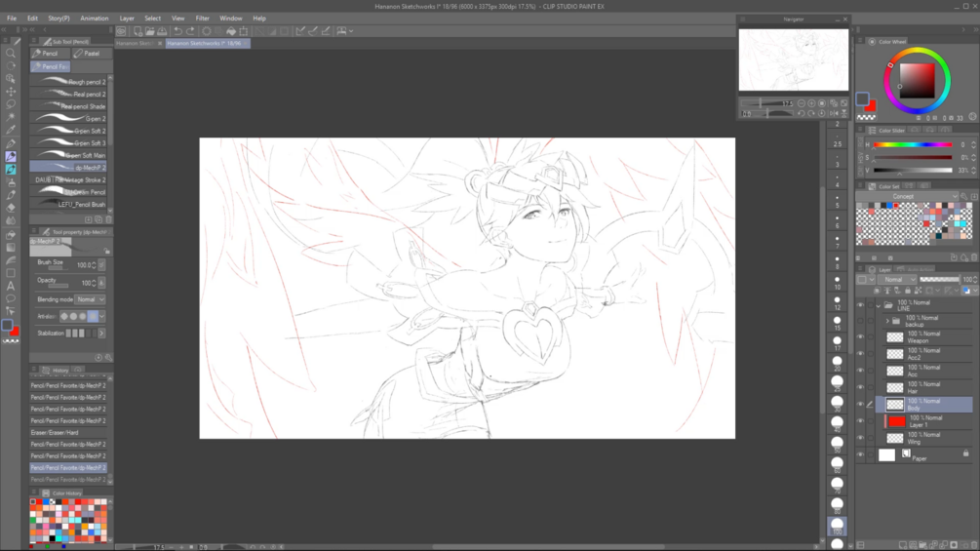Viewport: 980px width, 551px height.
Task: Open command bar dropdown arrow
Action: [x=351, y=30]
